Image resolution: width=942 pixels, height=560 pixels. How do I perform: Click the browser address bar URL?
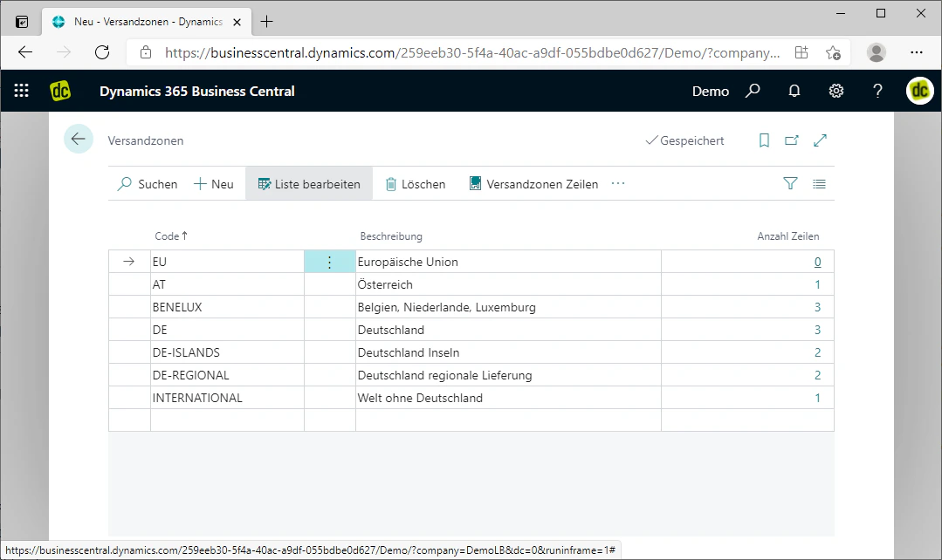[472, 53]
